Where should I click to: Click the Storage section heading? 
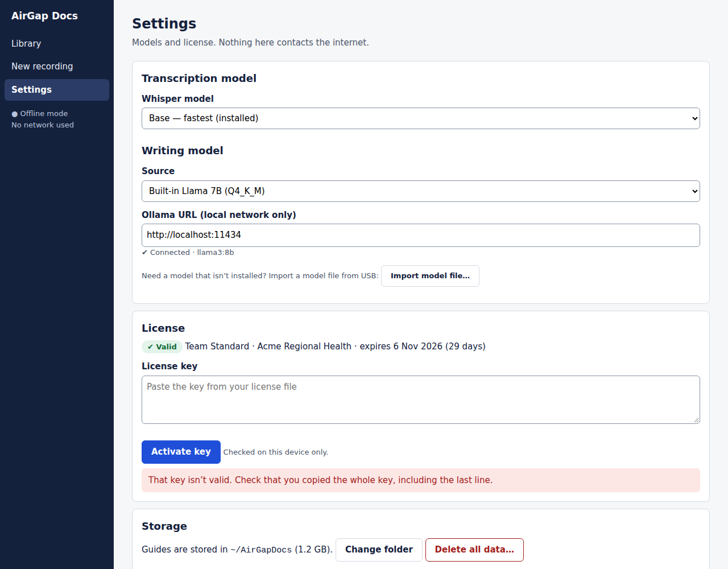[x=164, y=526]
